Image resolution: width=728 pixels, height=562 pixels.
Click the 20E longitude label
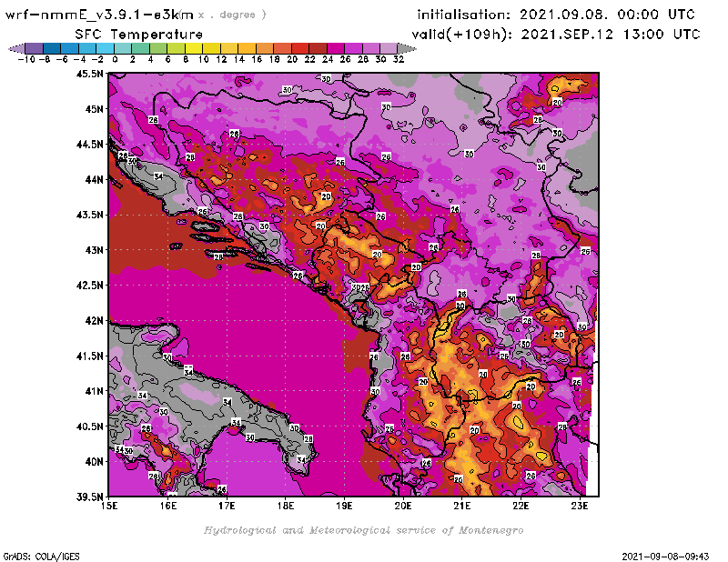(x=403, y=506)
